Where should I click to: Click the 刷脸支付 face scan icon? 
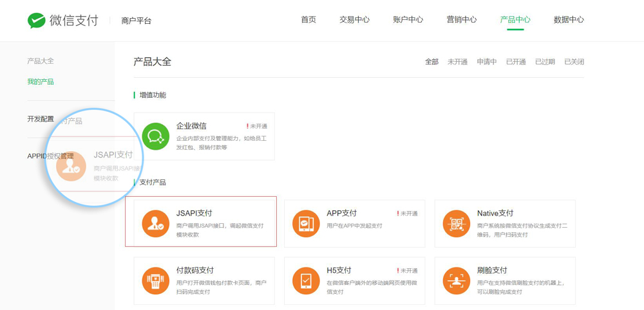tap(457, 281)
